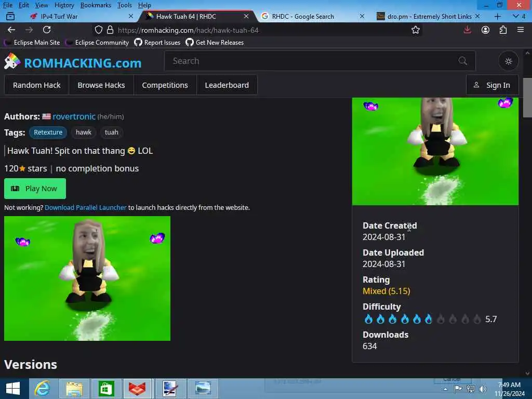Select the hawk tag
The width and height of the screenshot is (532, 399).
point(84,132)
